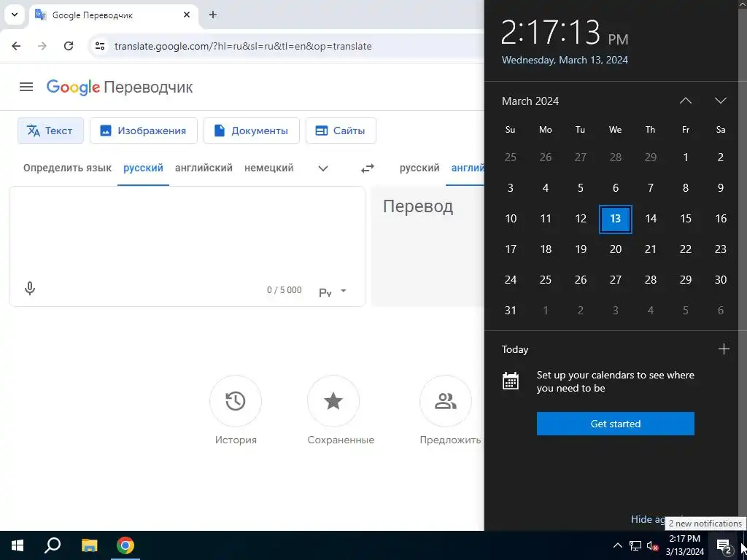This screenshot has height=560, width=747.
Task: Open the Ру keyboard input tool
Action: click(x=325, y=292)
